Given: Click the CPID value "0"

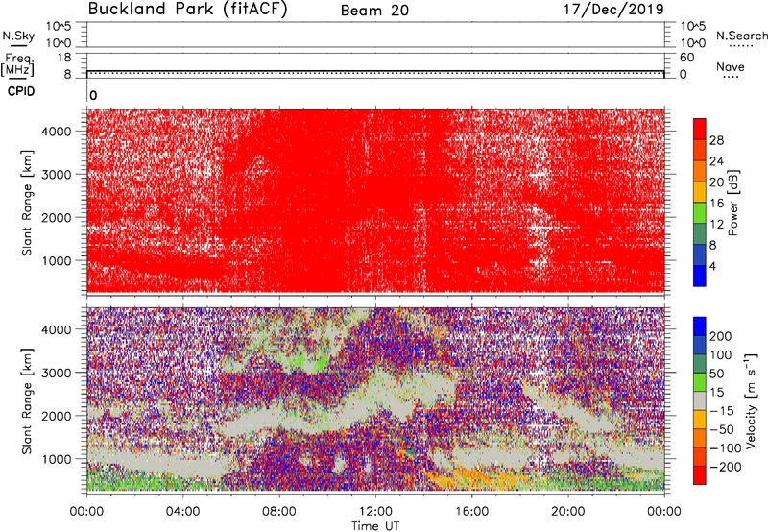Looking at the screenshot, I should (93, 96).
